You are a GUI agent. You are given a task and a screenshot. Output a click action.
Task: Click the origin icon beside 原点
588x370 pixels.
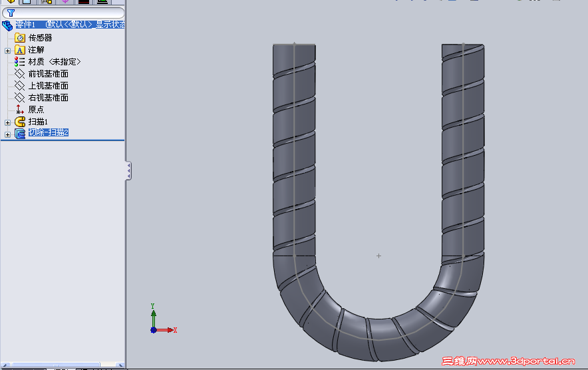[x=19, y=109]
